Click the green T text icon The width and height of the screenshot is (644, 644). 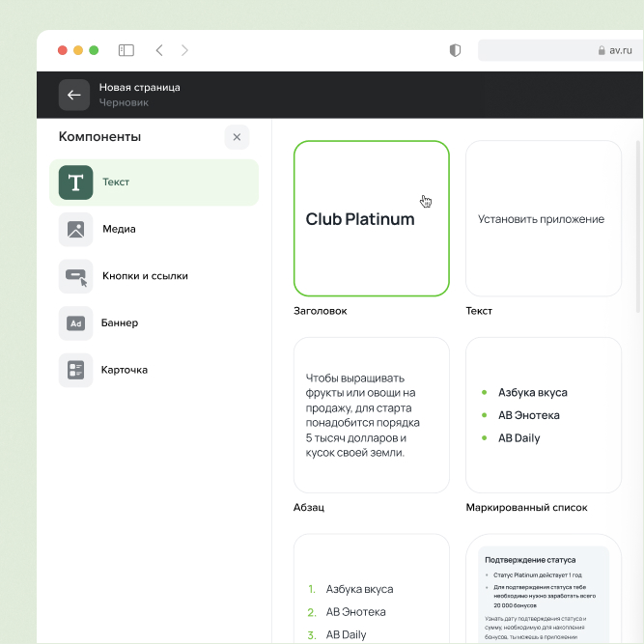pyautogui.click(x=75, y=182)
